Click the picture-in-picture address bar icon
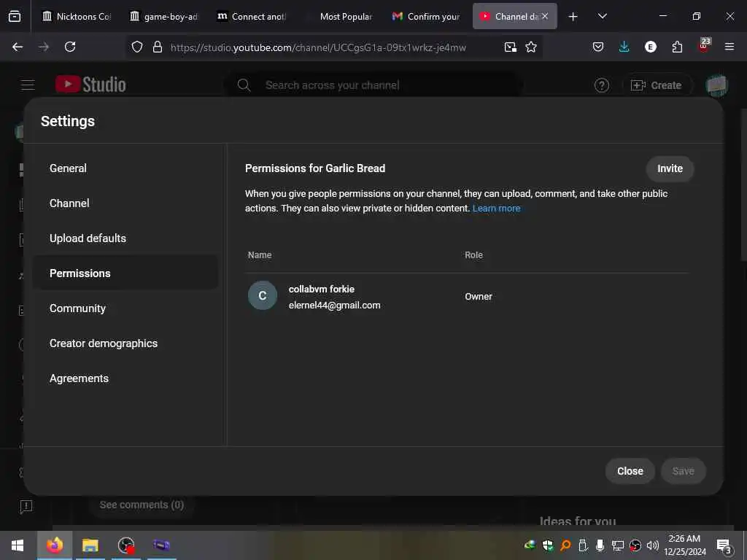This screenshot has height=560, width=747. (510, 47)
